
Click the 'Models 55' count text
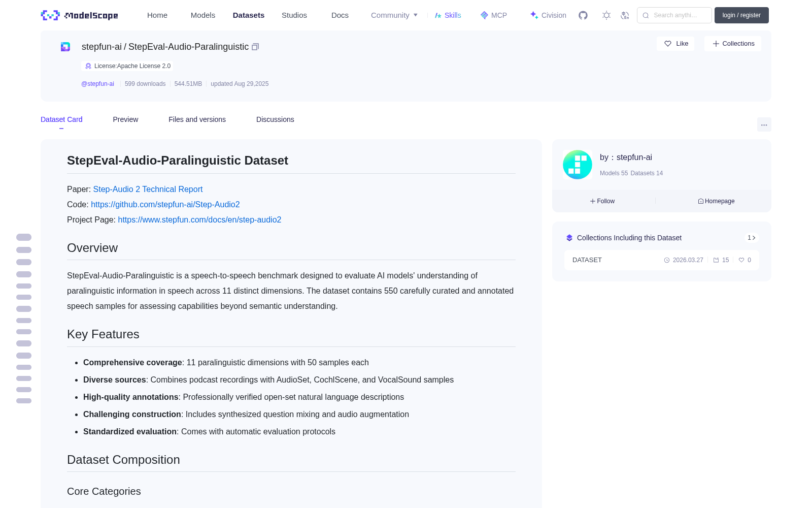(x=614, y=173)
